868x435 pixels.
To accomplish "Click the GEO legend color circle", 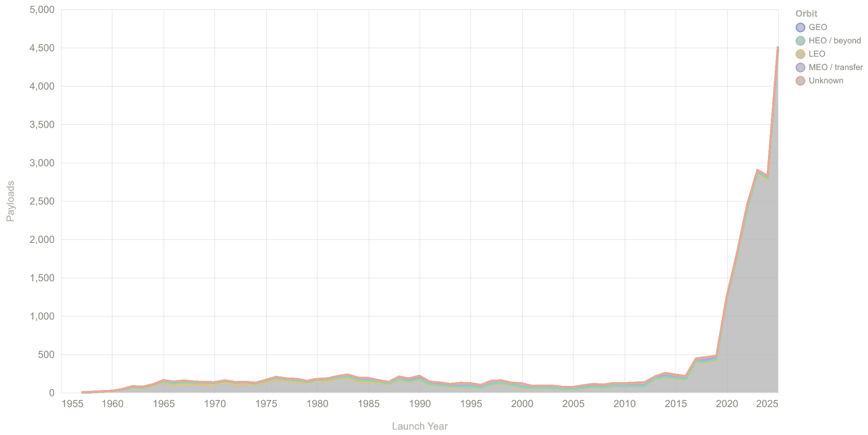I will 800,27.
